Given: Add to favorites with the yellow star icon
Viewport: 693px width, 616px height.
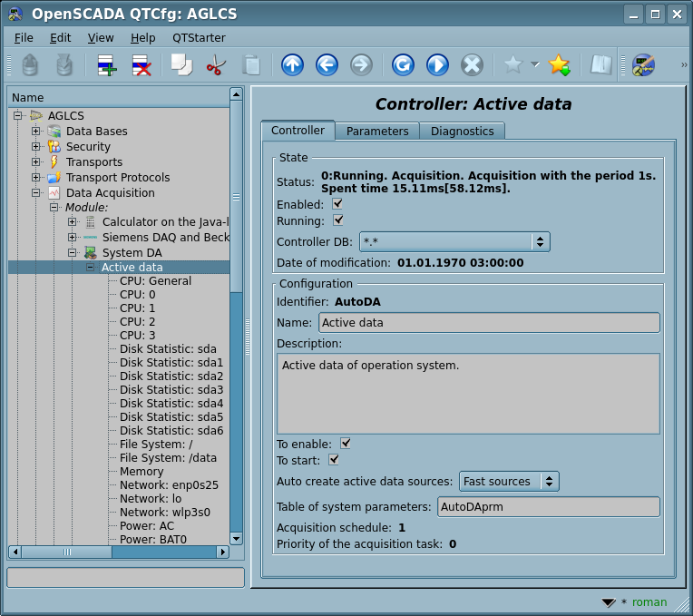Looking at the screenshot, I should (559, 65).
